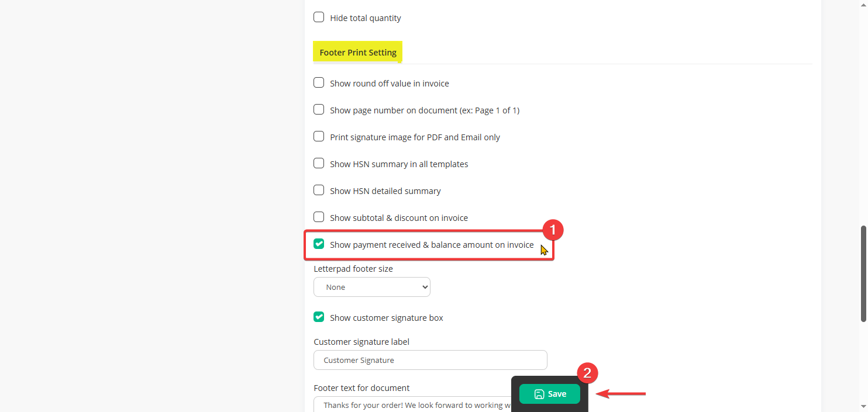This screenshot has height=412, width=868.
Task: Click the red step 1 badge
Action: 553,229
